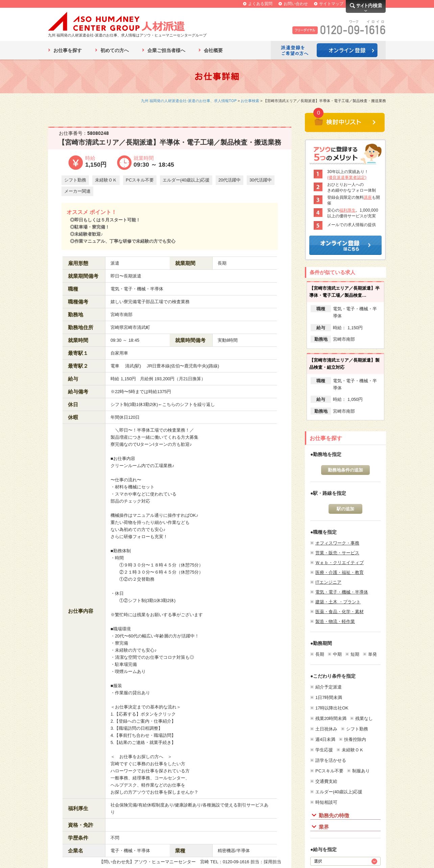This screenshot has height=868, width=434.
Task: Open お仕事を探す menu
Action: coord(65,50)
